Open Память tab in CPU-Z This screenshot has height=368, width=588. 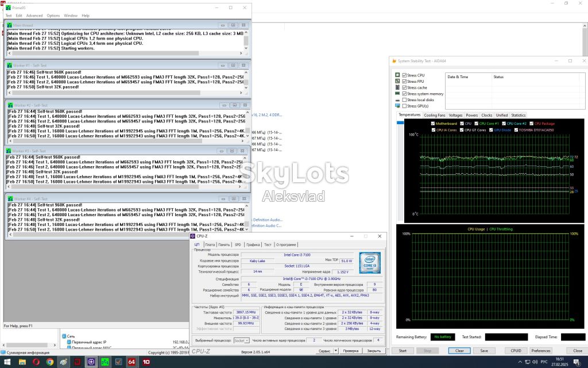(224, 245)
